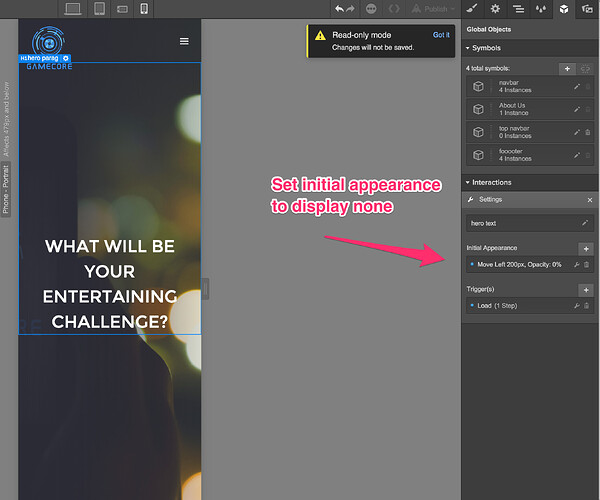Open the Style brush panel tab

472,8
